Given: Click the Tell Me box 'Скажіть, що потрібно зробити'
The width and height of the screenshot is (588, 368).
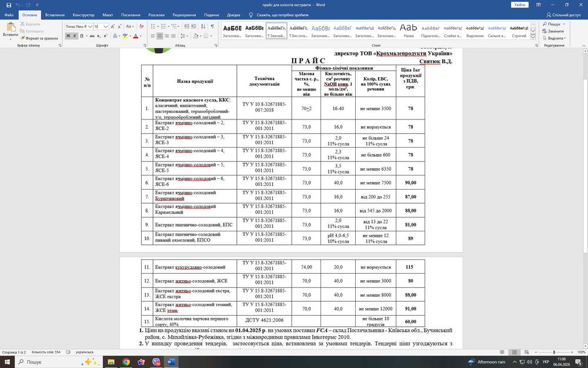Looking at the screenshot, I should 279,15.
